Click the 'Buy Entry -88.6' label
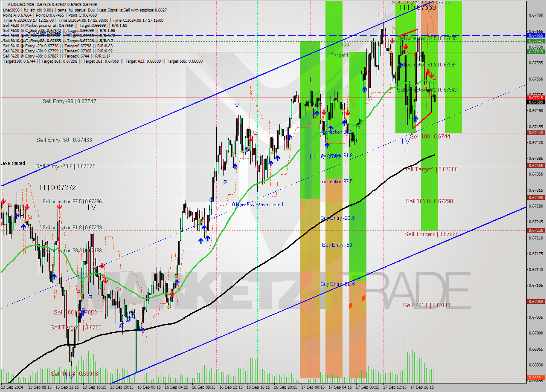Image resolution: width=546 pixels, height=392 pixels. 337,284
